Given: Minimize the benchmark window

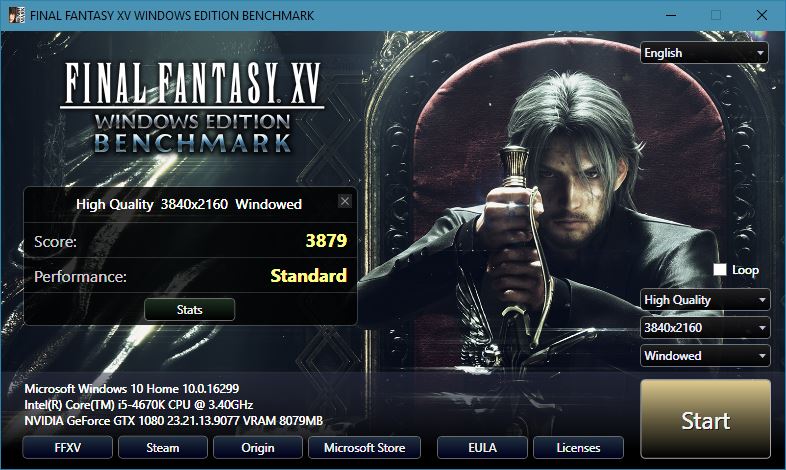Looking at the screenshot, I should click(671, 15).
